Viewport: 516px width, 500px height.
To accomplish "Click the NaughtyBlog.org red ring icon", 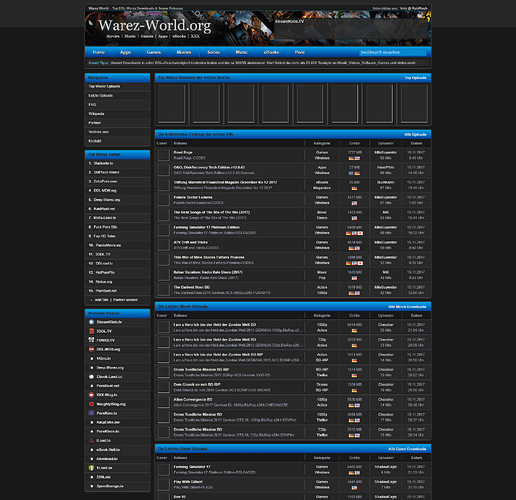I will (x=91, y=404).
